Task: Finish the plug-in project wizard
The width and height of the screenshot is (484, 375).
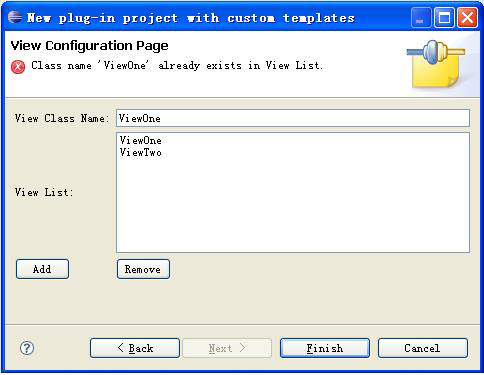Action: click(325, 348)
